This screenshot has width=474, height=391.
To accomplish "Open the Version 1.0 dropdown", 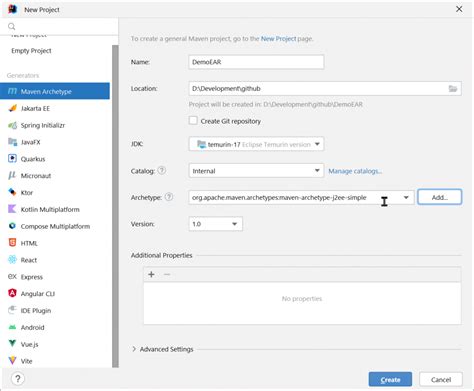I will (x=215, y=224).
